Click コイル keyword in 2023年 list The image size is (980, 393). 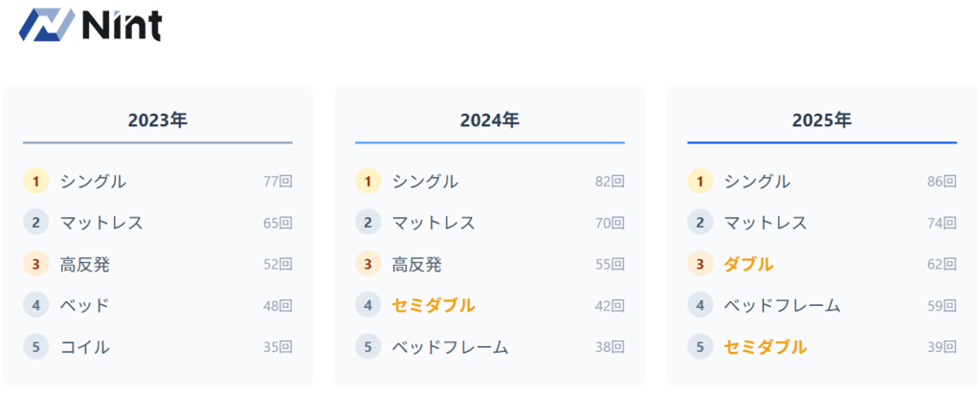pyautogui.click(x=84, y=347)
